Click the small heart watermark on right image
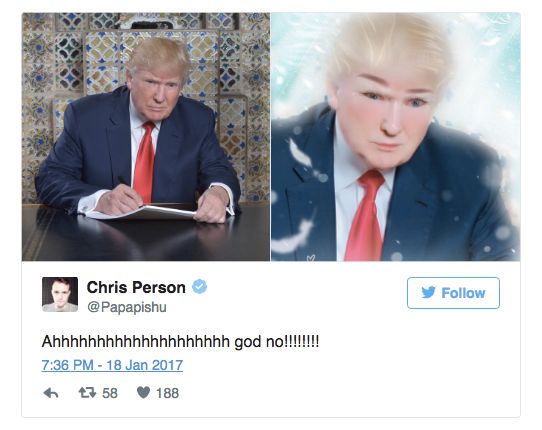542x430 pixels. point(311,258)
